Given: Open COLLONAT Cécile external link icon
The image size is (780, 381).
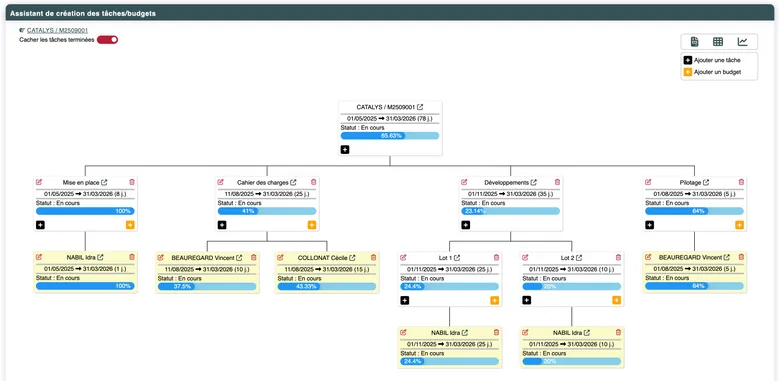Looking at the screenshot, I should tap(352, 258).
